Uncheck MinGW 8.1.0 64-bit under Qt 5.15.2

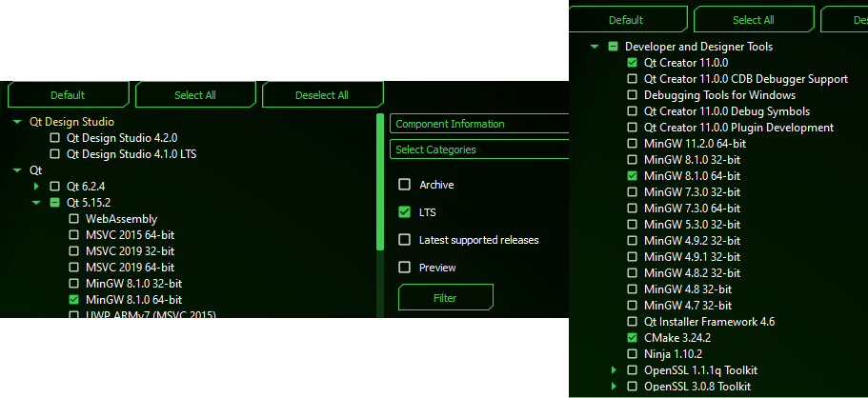tap(73, 300)
